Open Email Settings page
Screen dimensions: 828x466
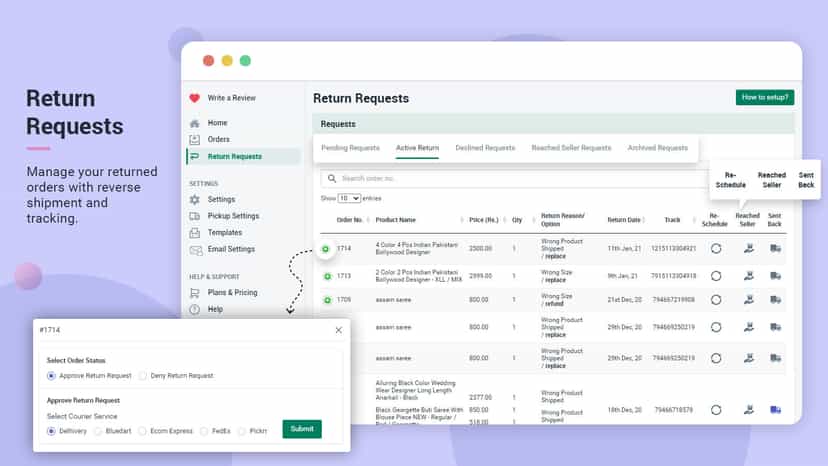tap(231, 249)
